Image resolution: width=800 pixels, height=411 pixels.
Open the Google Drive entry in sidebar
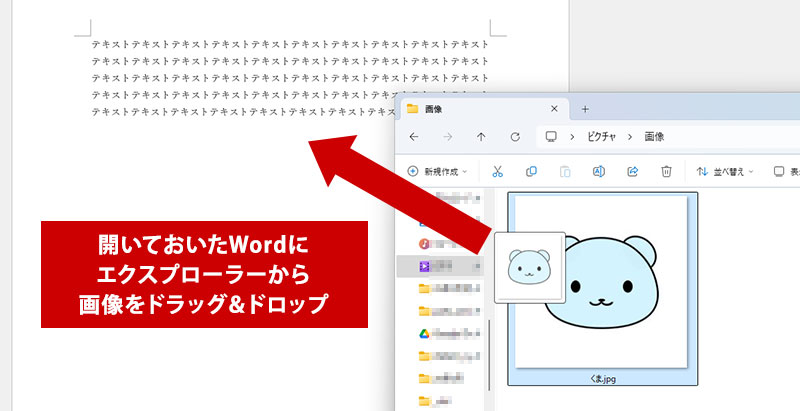click(x=449, y=333)
